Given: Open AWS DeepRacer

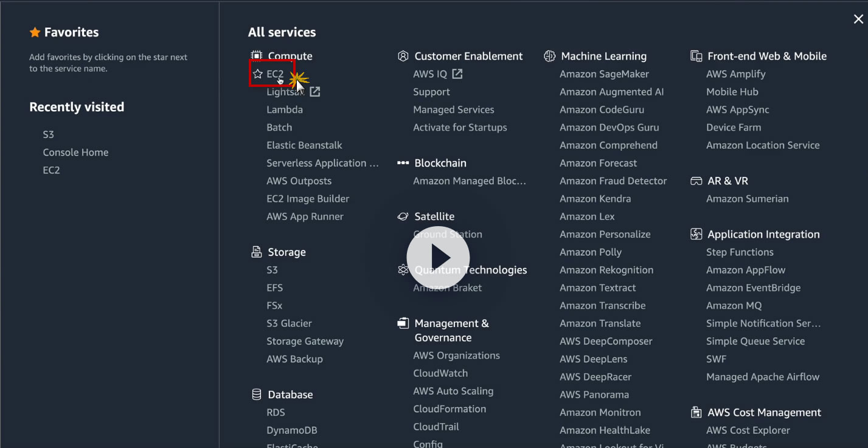Looking at the screenshot, I should coord(595,377).
